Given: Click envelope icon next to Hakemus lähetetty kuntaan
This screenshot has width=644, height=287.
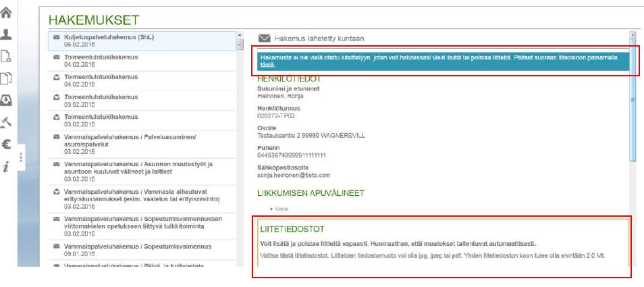Looking at the screenshot, I should [x=265, y=38].
